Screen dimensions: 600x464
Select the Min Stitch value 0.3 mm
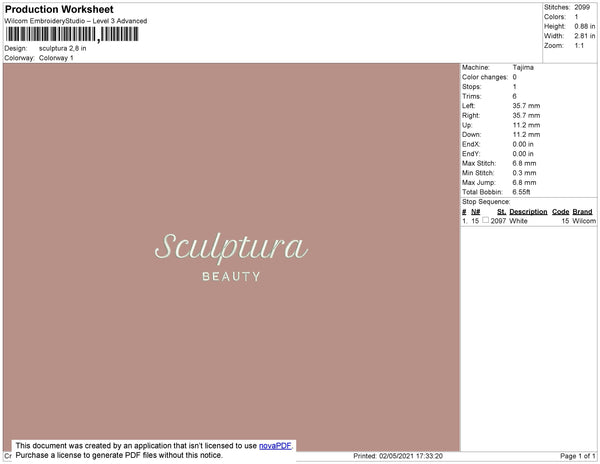tap(525, 173)
